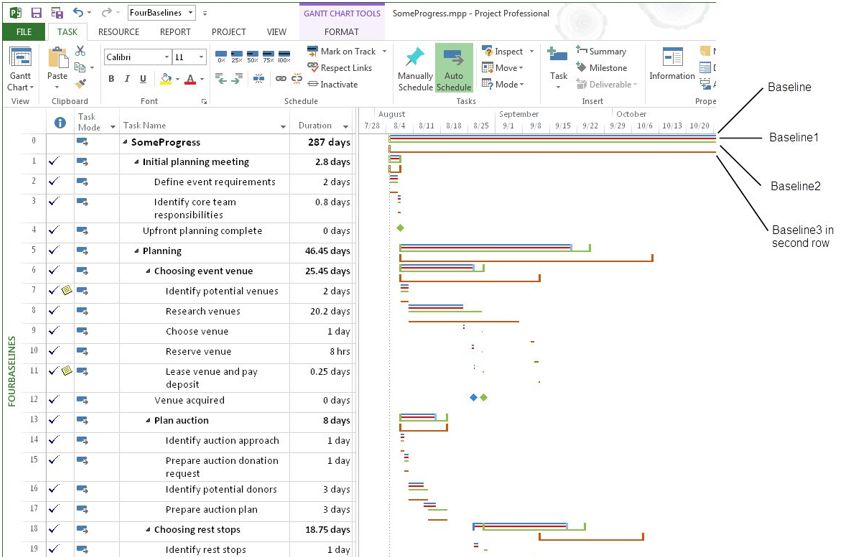Click the Format Painter brush icon
Image resolution: width=850 pixels, height=557 pixels.
[81, 83]
